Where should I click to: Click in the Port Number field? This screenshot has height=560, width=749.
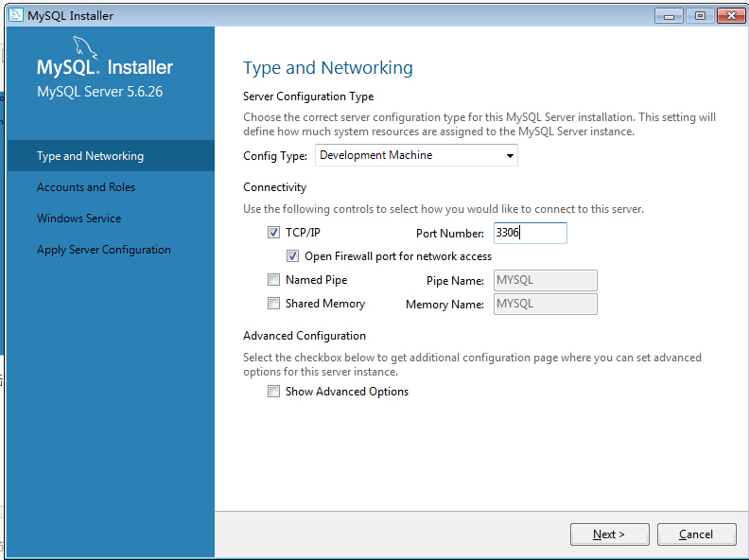point(531,233)
